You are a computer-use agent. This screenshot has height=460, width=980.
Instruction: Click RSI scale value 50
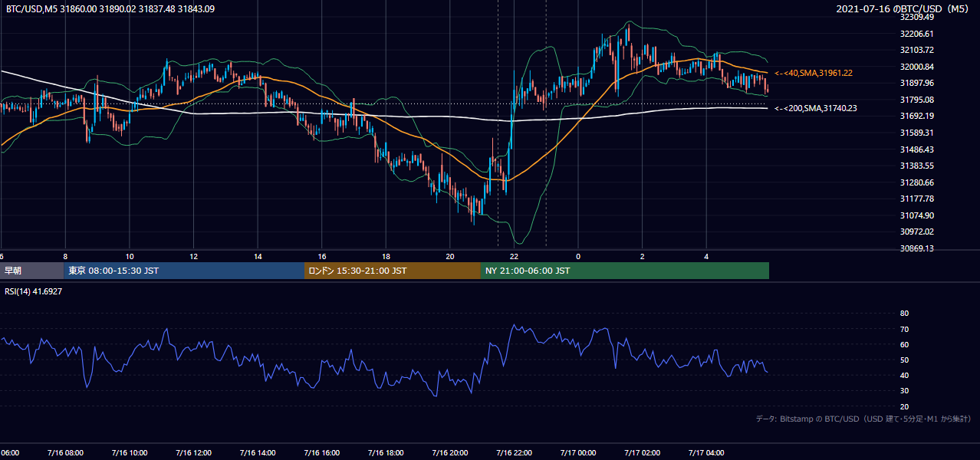pos(904,360)
